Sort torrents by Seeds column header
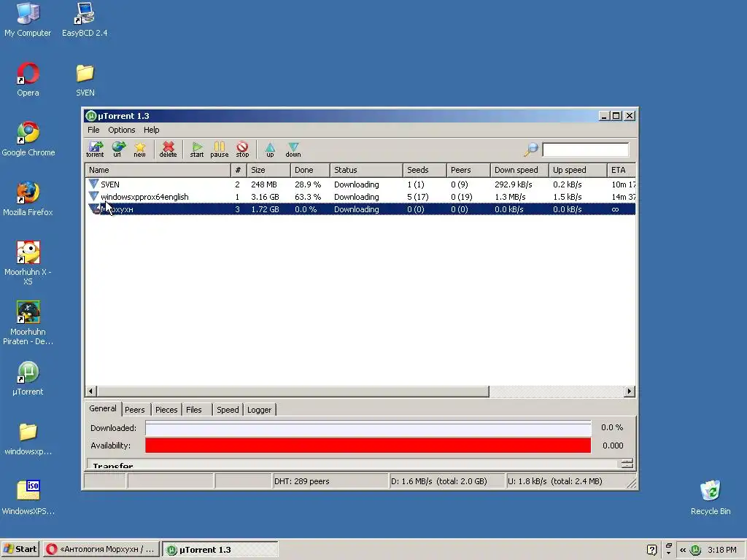This screenshot has height=560, width=747. click(425, 170)
